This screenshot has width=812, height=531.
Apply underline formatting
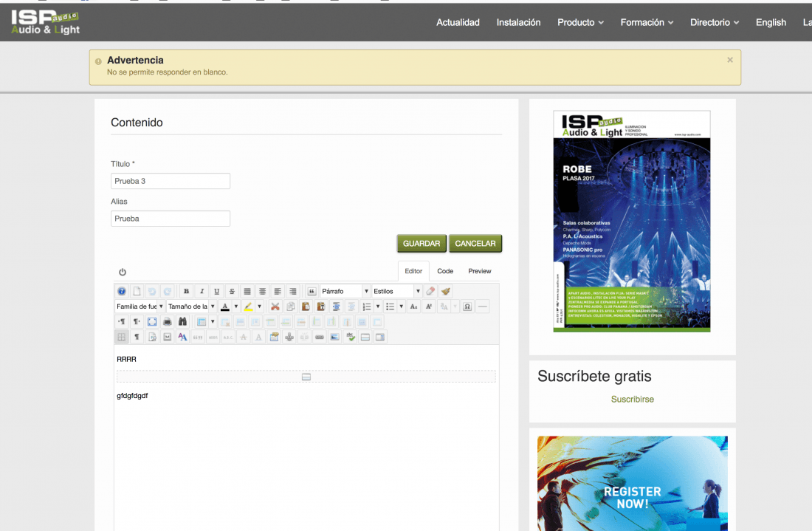[216, 291]
